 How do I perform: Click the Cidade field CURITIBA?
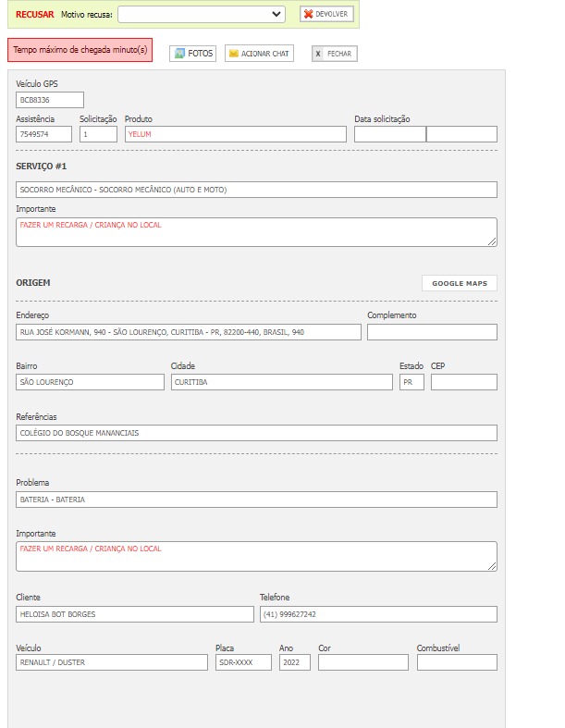[281, 382]
